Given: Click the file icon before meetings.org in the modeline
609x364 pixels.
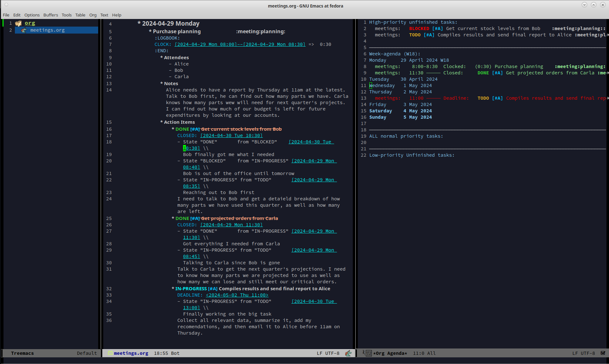Looking at the screenshot, I should (110, 353).
